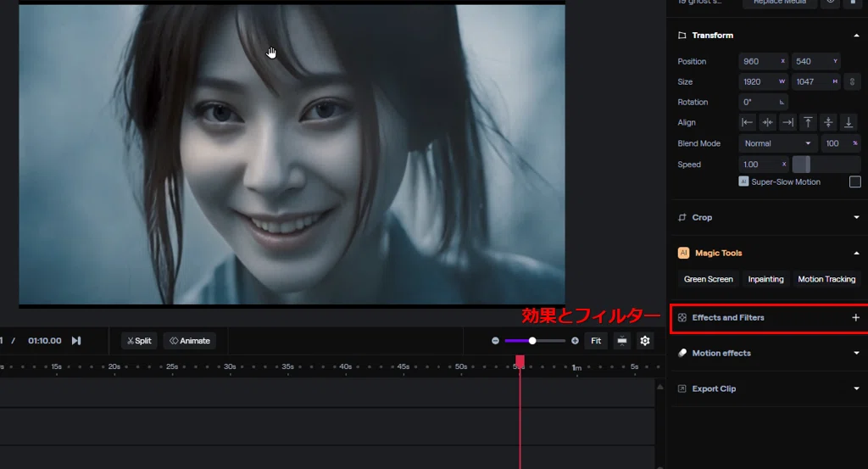Click the Replace Media button
The image size is (868, 469).
[x=780, y=3]
